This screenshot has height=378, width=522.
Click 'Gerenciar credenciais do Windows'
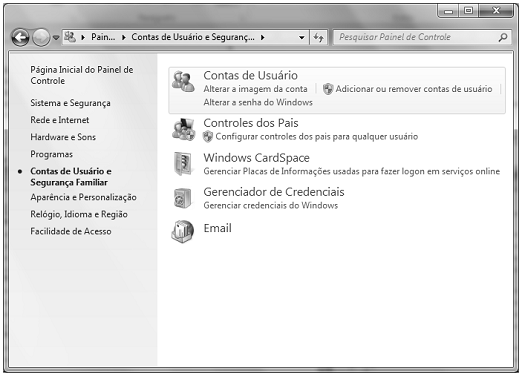(271, 205)
